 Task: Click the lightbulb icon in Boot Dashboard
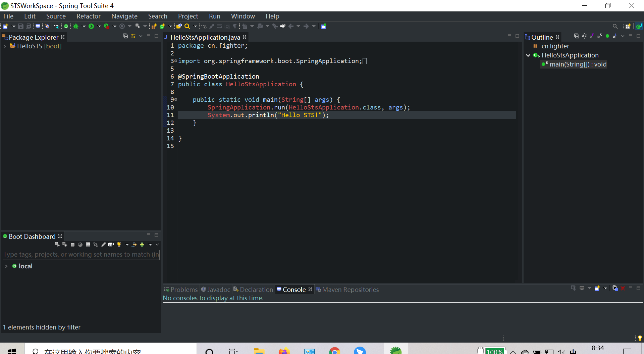click(x=119, y=245)
